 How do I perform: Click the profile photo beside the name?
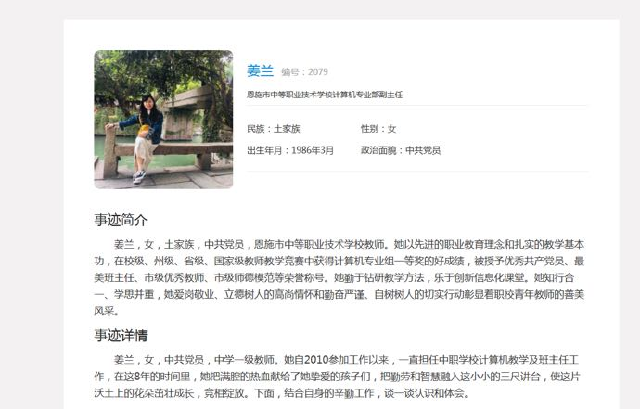click(x=164, y=119)
